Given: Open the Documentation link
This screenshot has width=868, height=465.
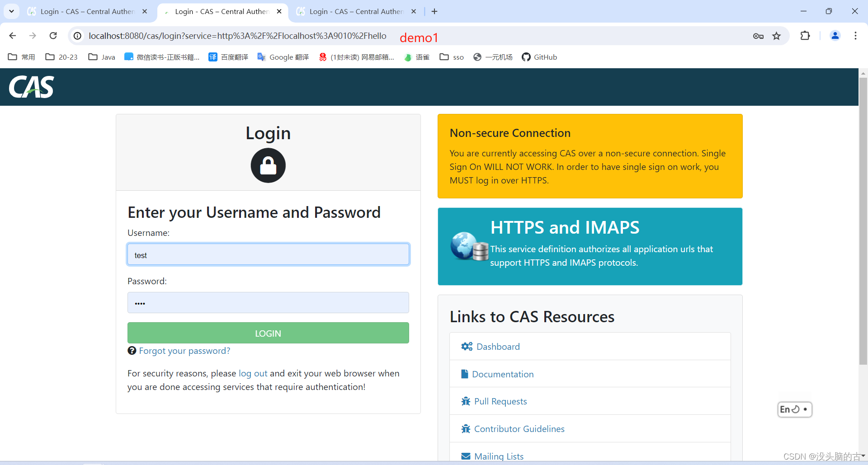Looking at the screenshot, I should pos(503,374).
